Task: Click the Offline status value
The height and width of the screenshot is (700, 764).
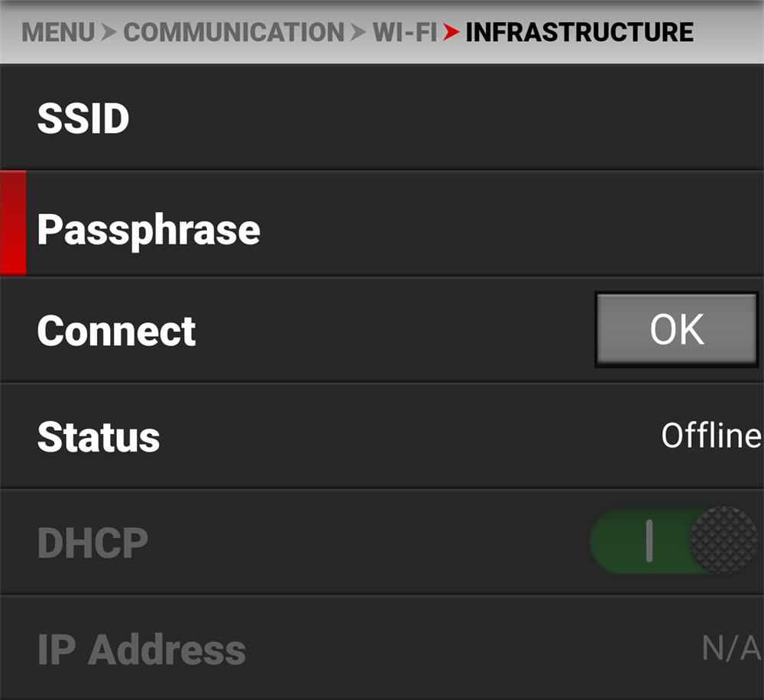Action: (x=710, y=436)
